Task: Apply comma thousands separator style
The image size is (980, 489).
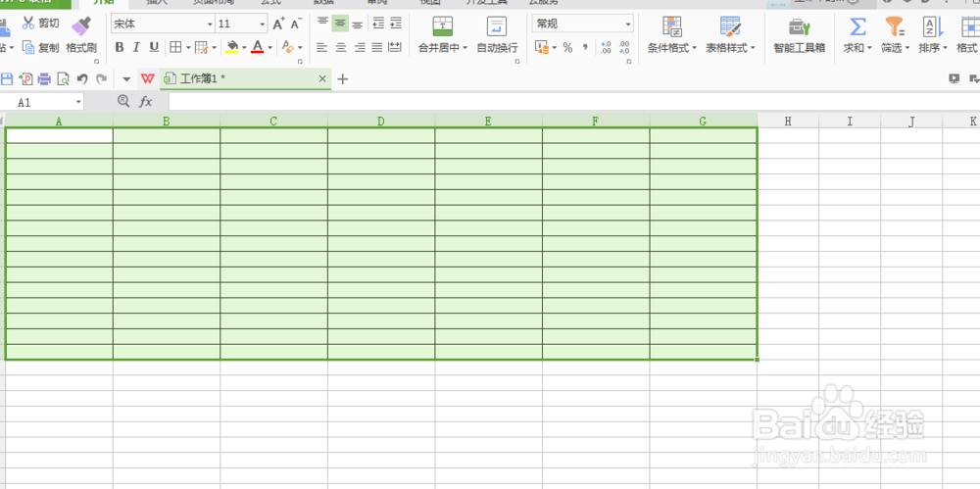Action: tap(585, 47)
